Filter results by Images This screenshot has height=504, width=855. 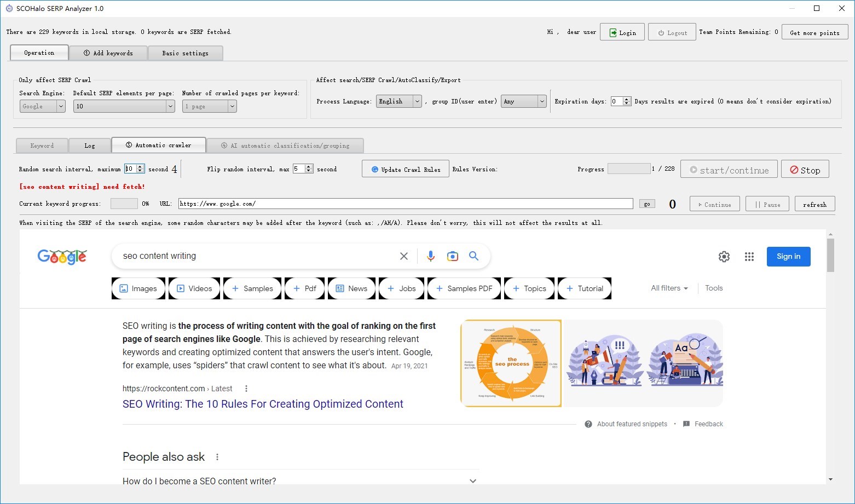tap(138, 288)
